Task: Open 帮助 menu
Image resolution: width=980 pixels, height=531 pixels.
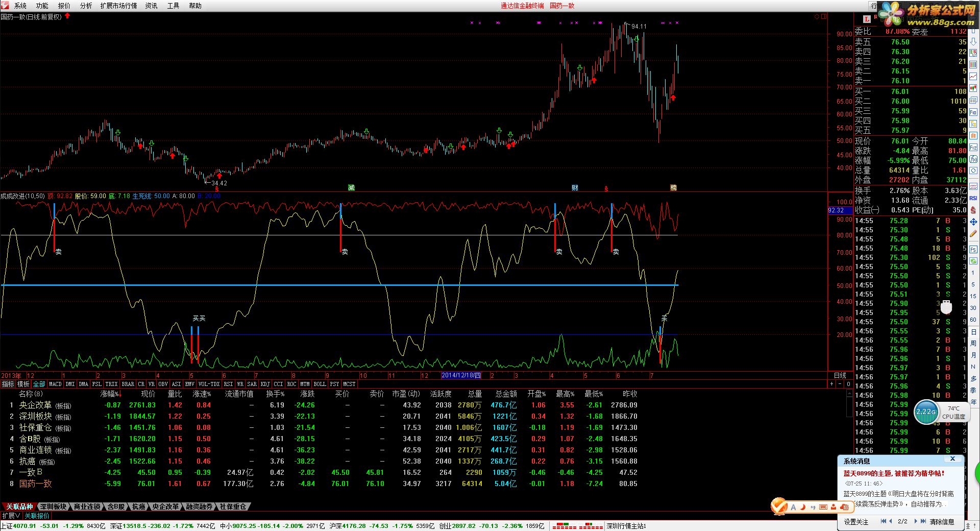Action: click(195, 6)
